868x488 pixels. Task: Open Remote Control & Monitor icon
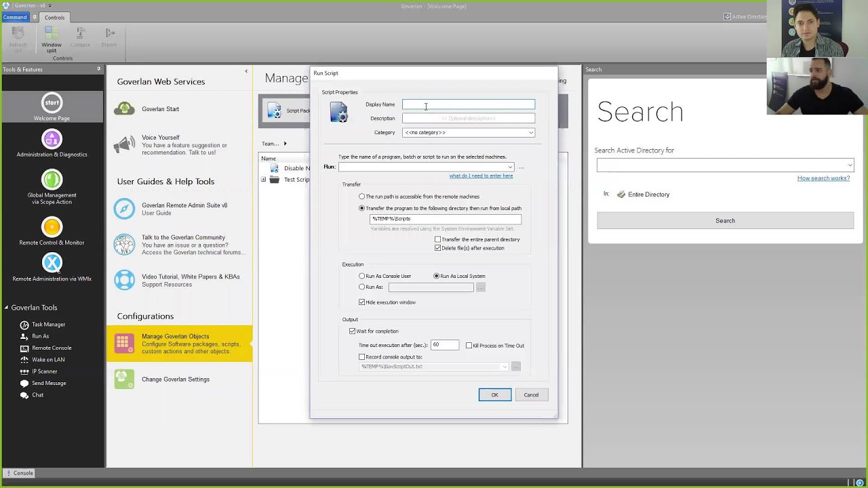[x=52, y=227]
